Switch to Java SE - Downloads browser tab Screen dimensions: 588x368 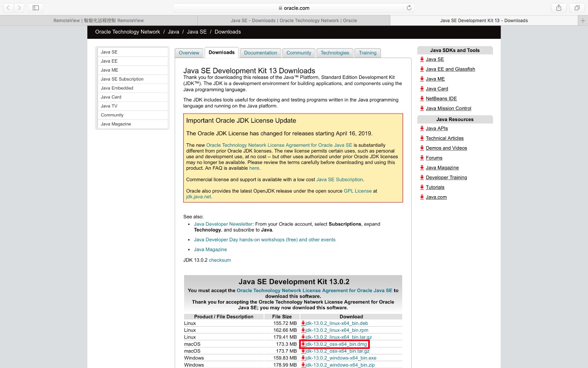pos(294,20)
